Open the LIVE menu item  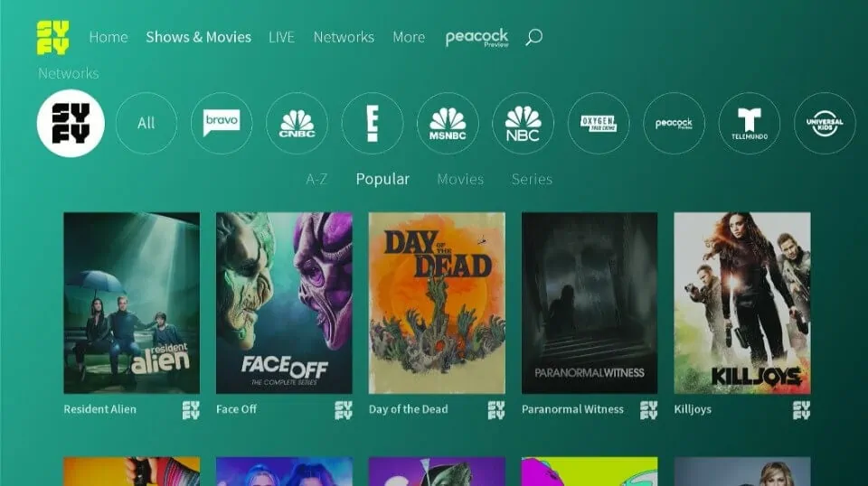coord(281,37)
